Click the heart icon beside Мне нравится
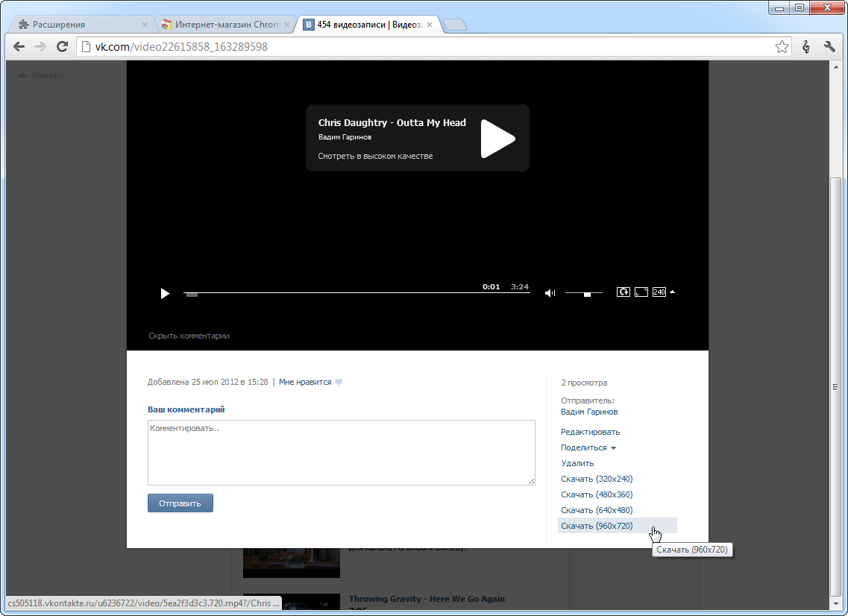This screenshot has width=848, height=616. pyautogui.click(x=339, y=382)
